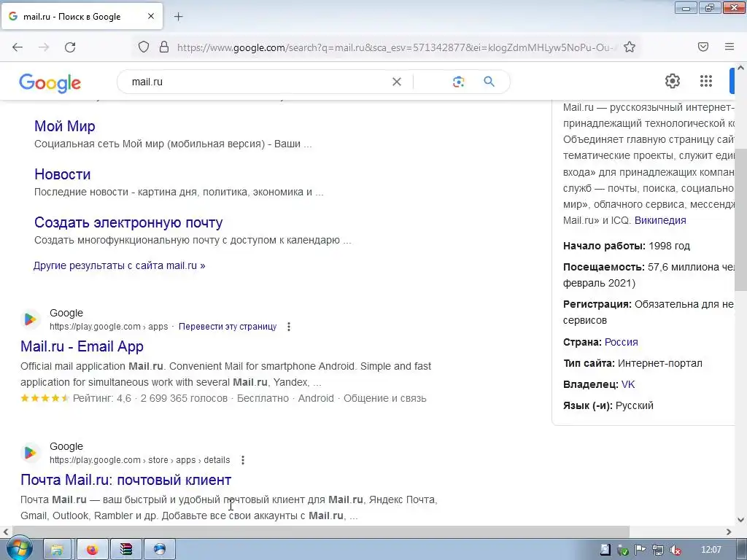This screenshot has width=747, height=560.
Task: Open the Windows Start button
Action: click(18, 549)
